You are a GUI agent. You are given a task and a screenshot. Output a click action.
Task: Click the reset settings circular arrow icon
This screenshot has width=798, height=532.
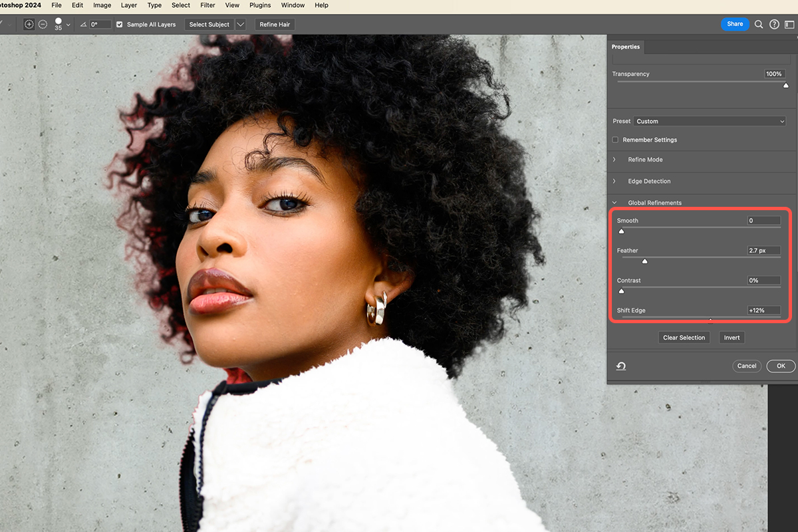tap(620, 365)
